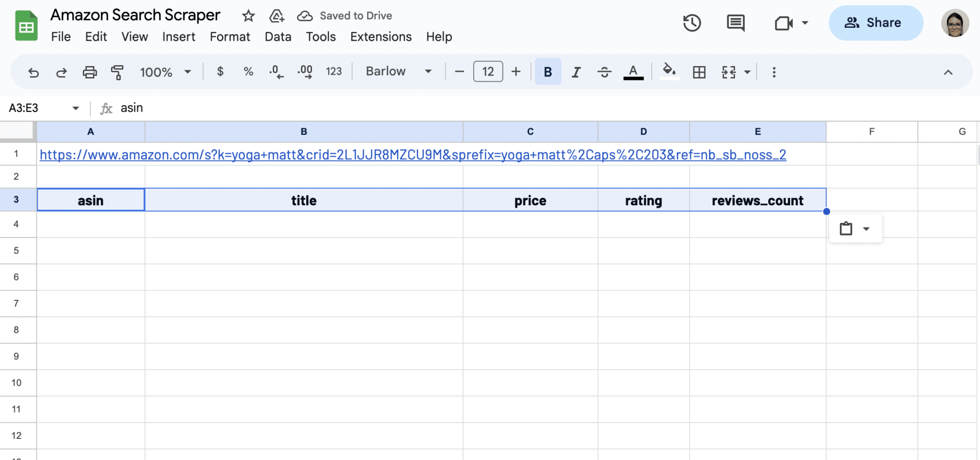Click the Undo icon

[x=33, y=72]
